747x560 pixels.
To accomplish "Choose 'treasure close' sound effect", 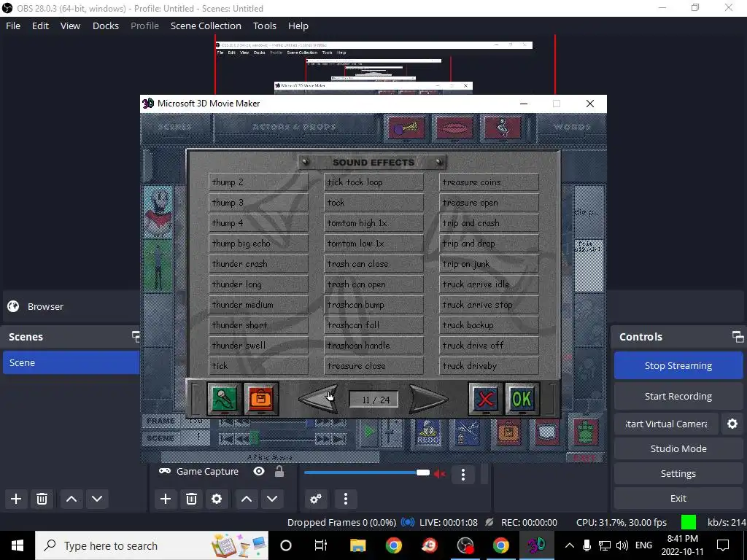I will [x=373, y=366].
